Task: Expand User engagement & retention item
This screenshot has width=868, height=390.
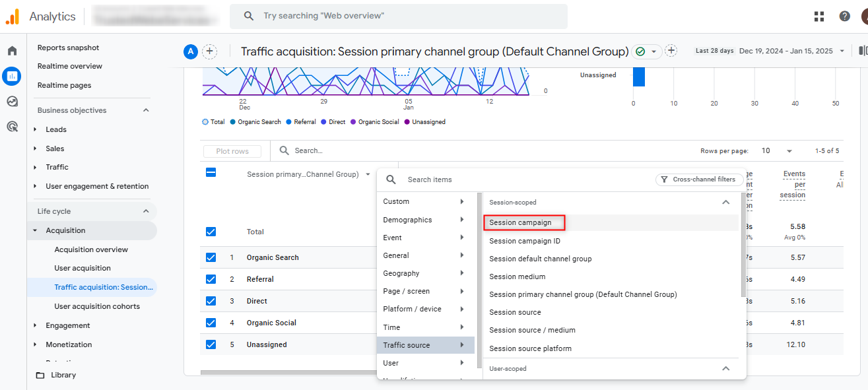Action: point(35,186)
